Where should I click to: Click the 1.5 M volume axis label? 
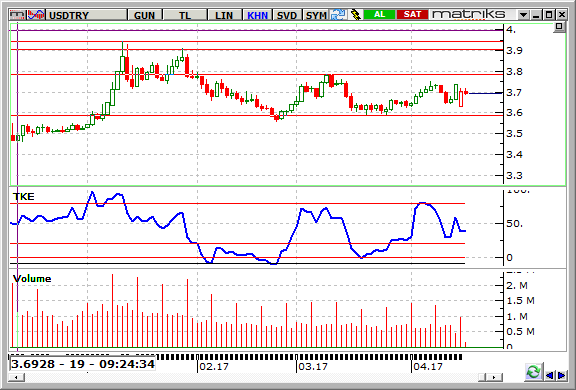520,301
